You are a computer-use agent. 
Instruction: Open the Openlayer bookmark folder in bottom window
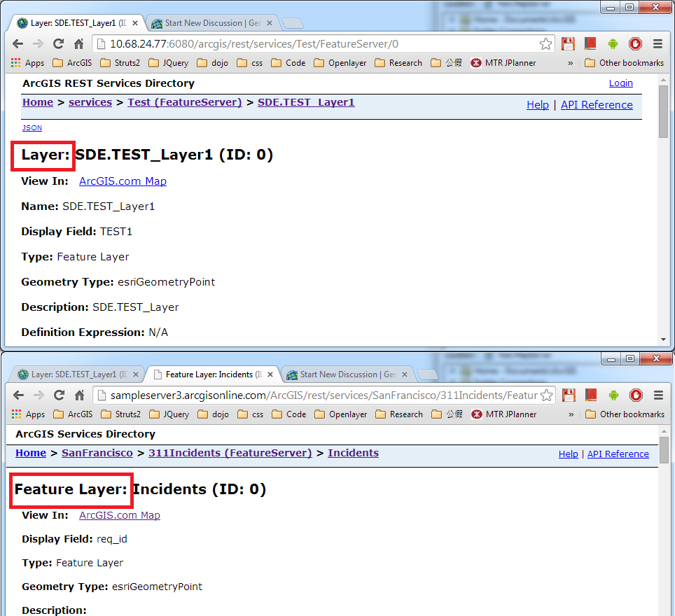(341, 414)
